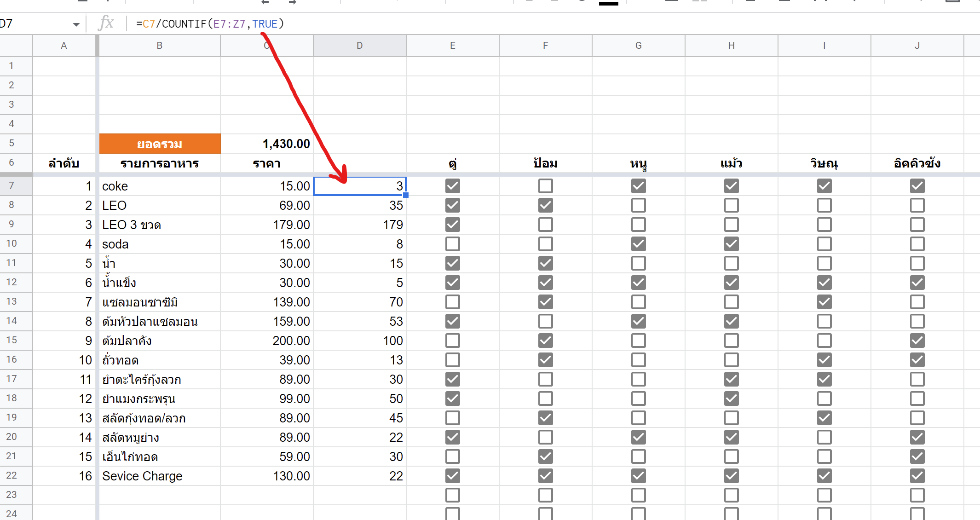Image resolution: width=980 pixels, height=520 pixels.
Task: Check ตู่ checkbox in soda row
Action: (x=453, y=244)
